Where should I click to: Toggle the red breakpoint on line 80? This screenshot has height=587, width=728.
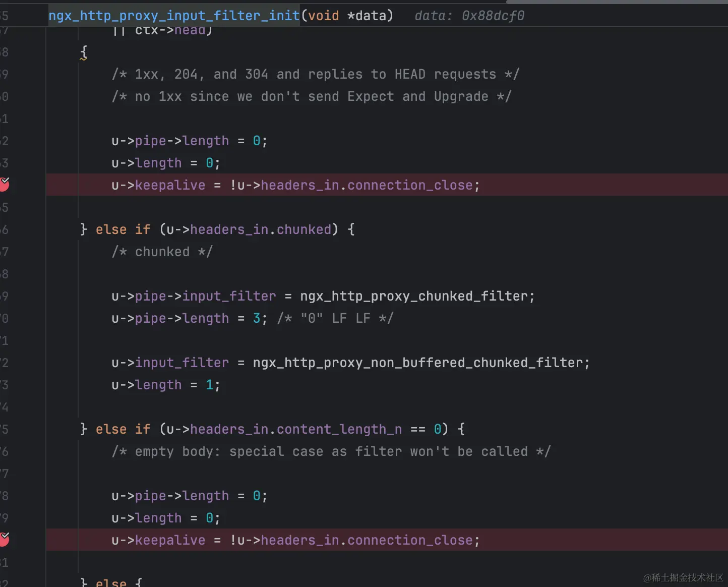pos(5,540)
